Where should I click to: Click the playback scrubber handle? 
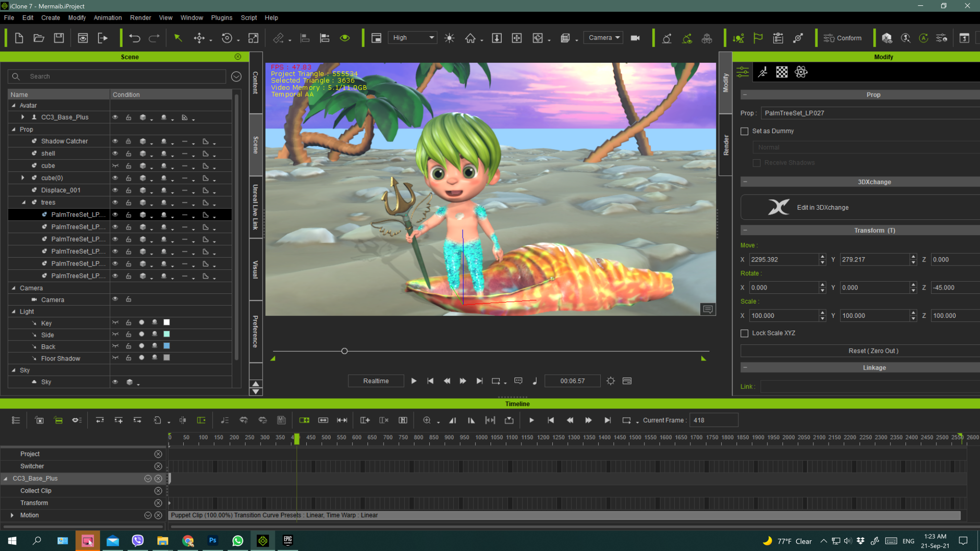(x=344, y=351)
